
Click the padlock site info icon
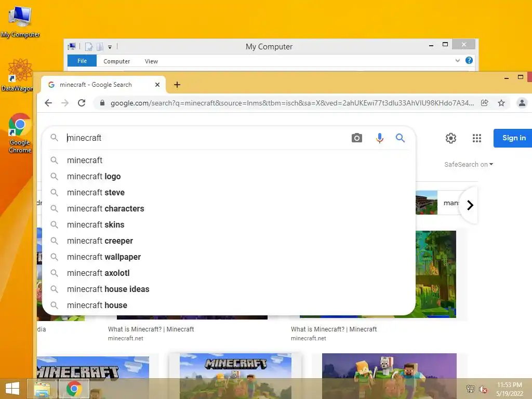pos(102,103)
